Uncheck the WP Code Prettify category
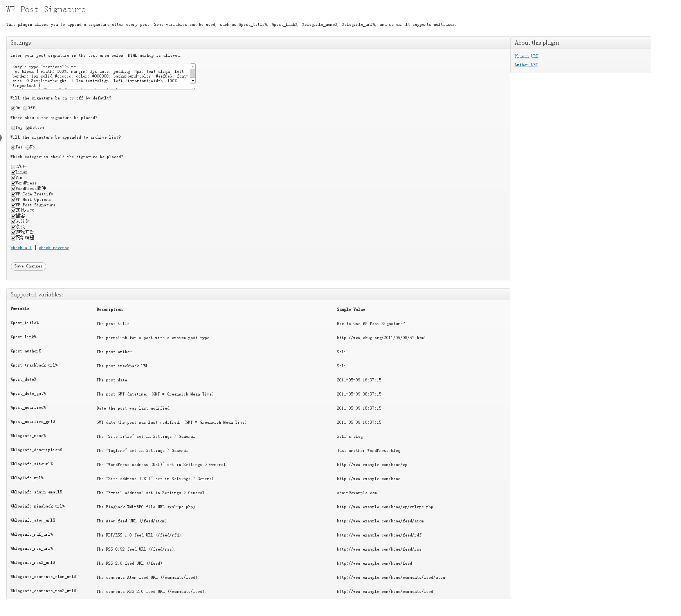This screenshot has height=616, width=681. (13, 194)
